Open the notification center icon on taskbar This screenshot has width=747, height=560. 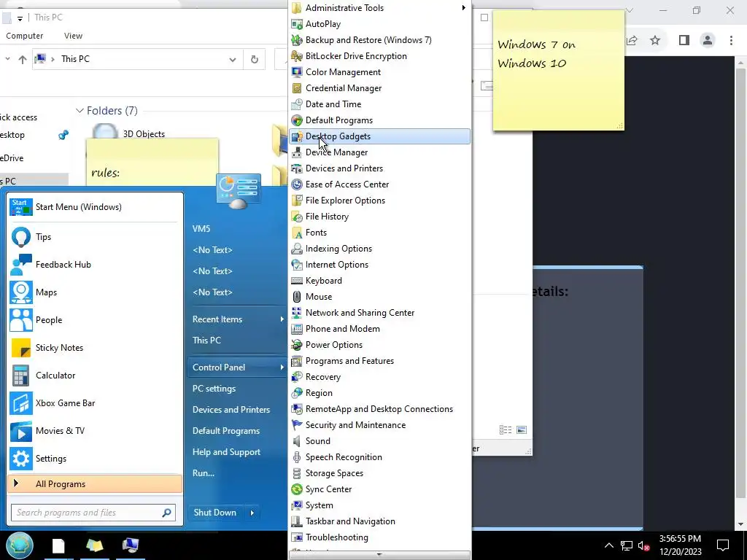tap(723, 545)
